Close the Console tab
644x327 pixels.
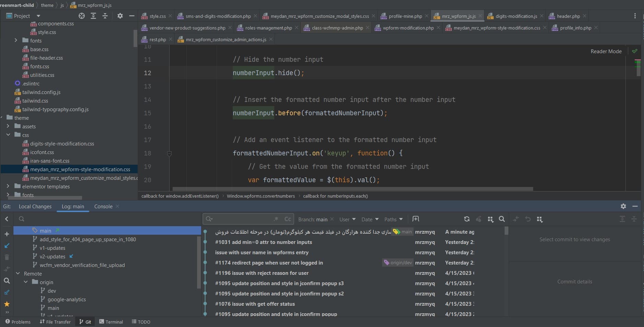click(x=117, y=206)
